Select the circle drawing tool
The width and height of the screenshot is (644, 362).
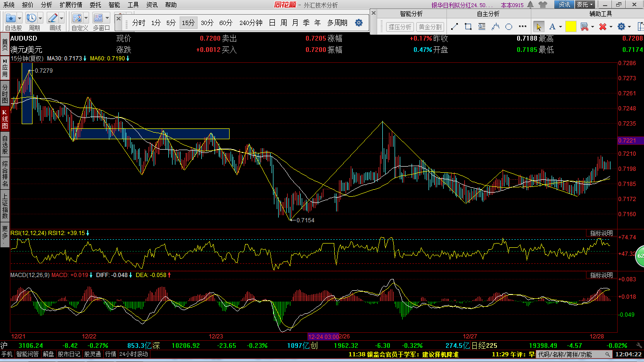click(509, 26)
